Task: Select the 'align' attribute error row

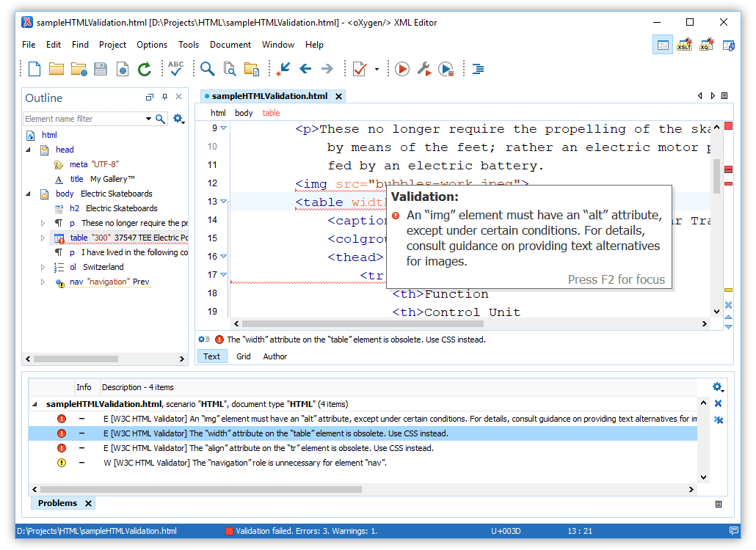Action: click(x=363, y=448)
